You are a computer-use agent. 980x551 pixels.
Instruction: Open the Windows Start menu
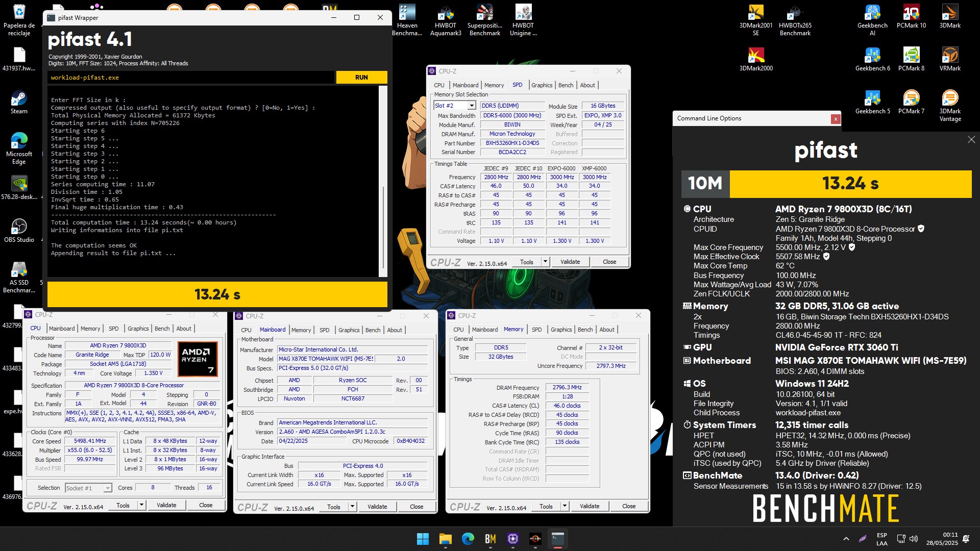click(423, 539)
